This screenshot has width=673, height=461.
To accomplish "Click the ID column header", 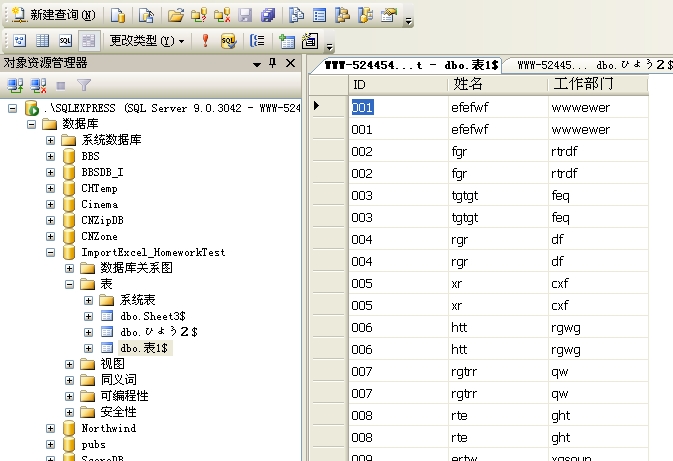I will point(397,85).
